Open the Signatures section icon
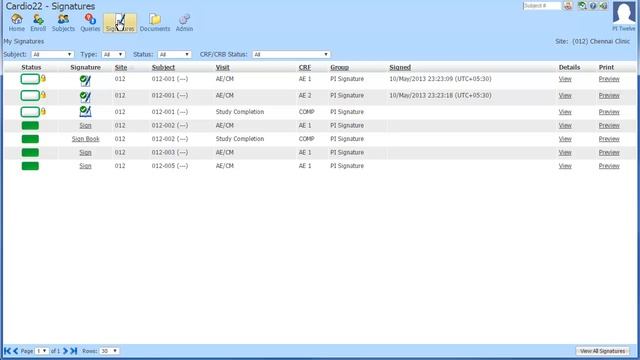The height and width of the screenshot is (360, 640). [x=120, y=22]
